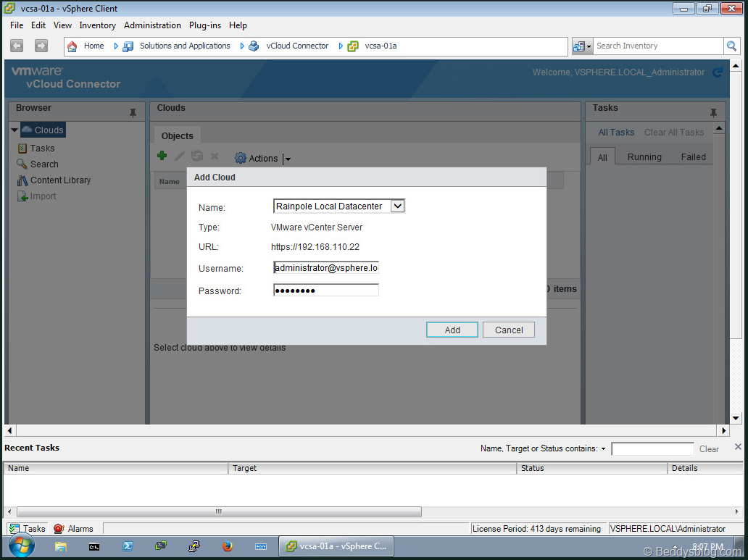Click the search magnifier icon

pyautogui.click(x=731, y=46)
